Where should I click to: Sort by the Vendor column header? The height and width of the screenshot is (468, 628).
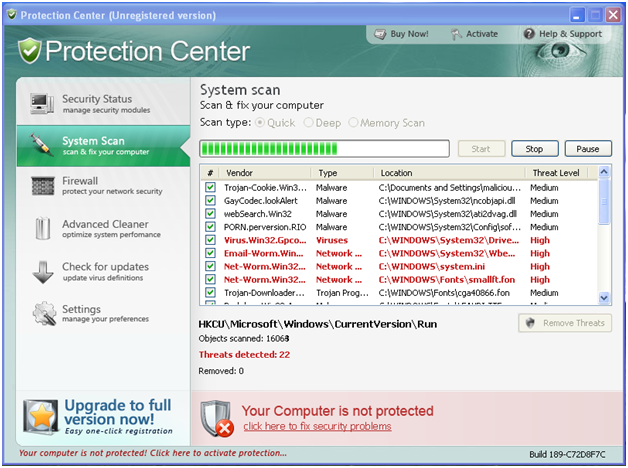click(266, 173)
